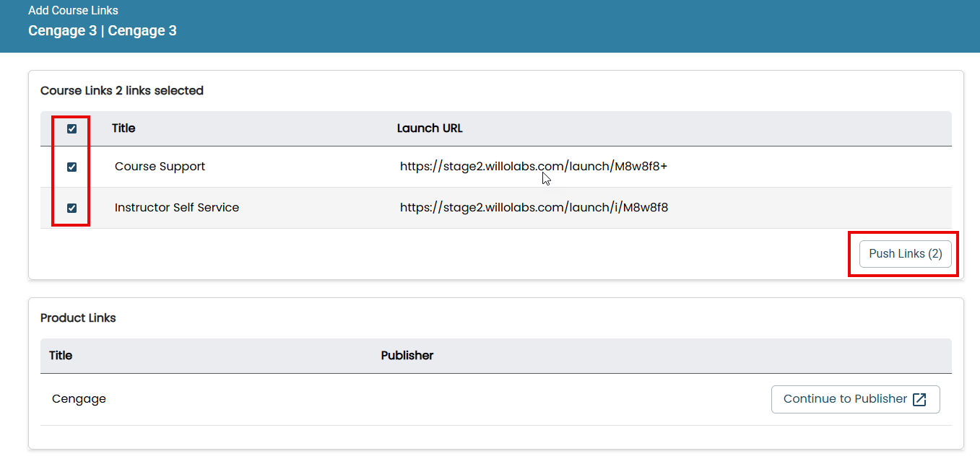Select the Cengage entry under Product Links
Viewport: 980px width, 464px height.
(79, 398)
